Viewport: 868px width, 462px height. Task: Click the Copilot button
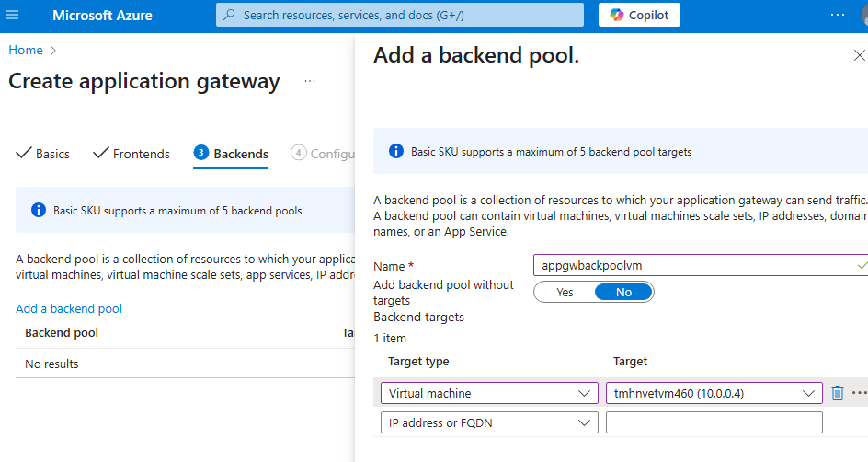[x=639, y=16]
